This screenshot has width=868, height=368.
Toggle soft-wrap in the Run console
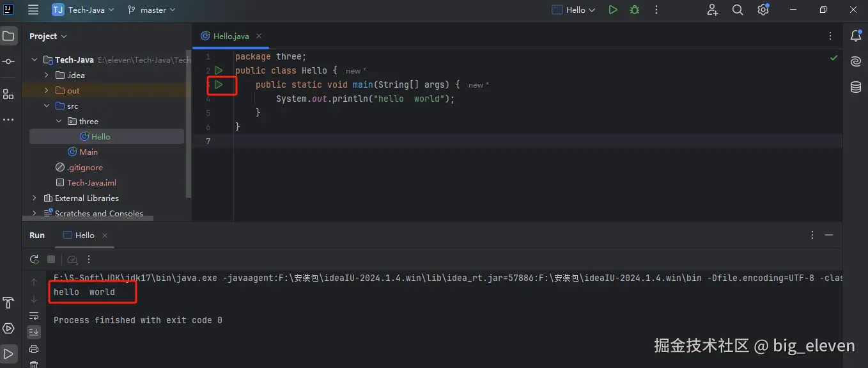tap(34, 316)
